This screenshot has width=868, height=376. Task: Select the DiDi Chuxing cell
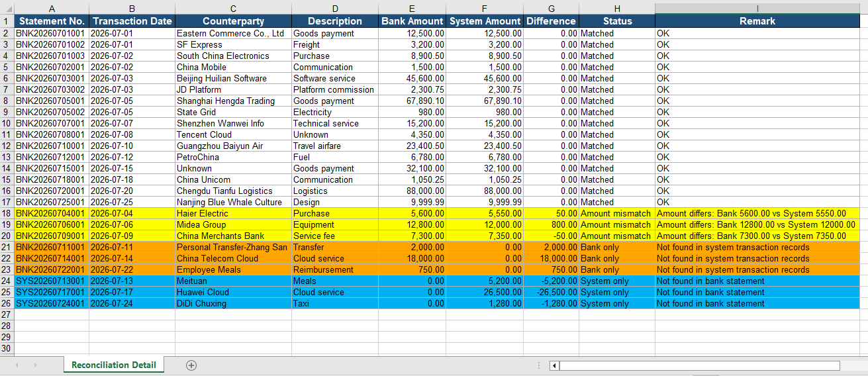tap(233, 303)
